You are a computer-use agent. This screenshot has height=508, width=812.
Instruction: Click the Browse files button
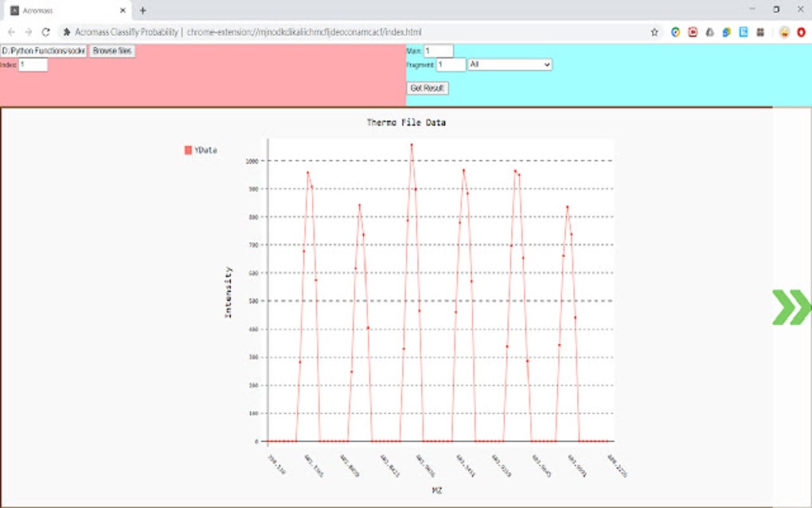[111, 50]
